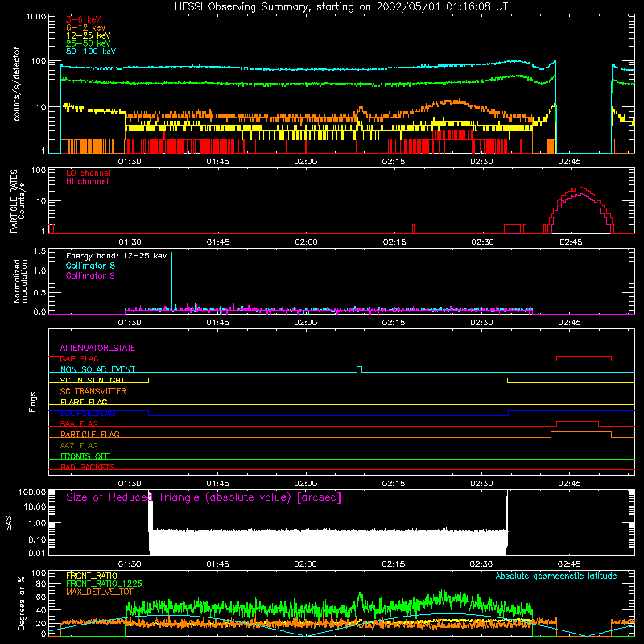Image resolution: width=644 pixels, height=644 pixels.
Task: Select the 'FLARE_FLAG' label
Action: pos(84,402)
